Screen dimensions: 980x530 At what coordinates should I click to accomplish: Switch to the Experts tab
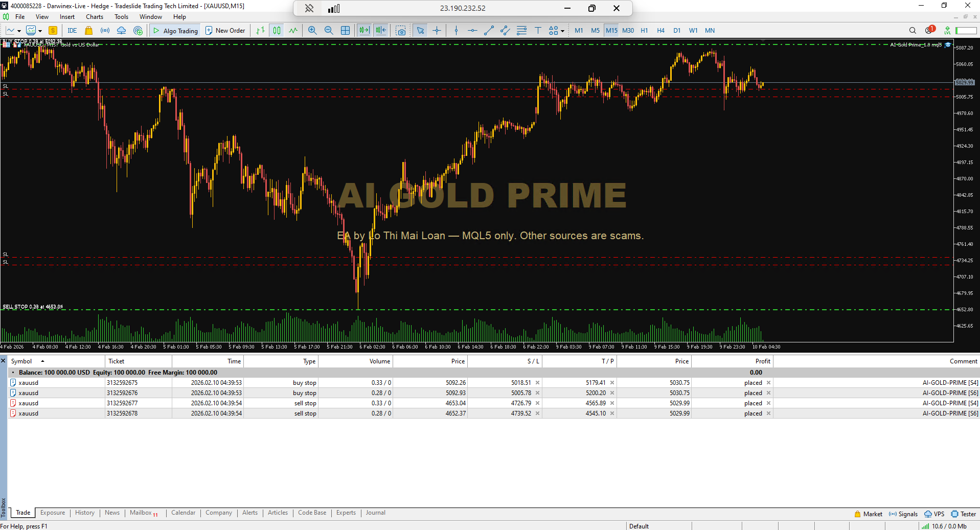346,513
